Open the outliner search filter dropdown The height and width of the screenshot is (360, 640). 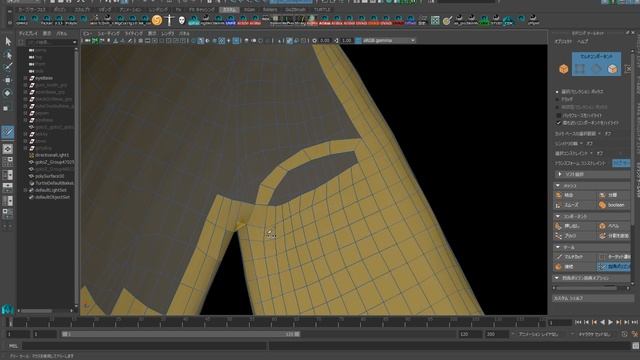pos(74,42)
